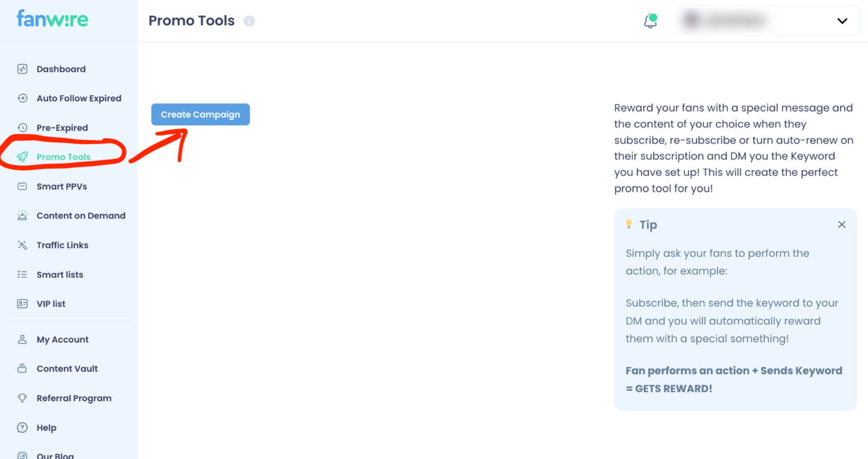Click the My Account person icon
This screenshot has height=459, width=868.
point(22,339)
